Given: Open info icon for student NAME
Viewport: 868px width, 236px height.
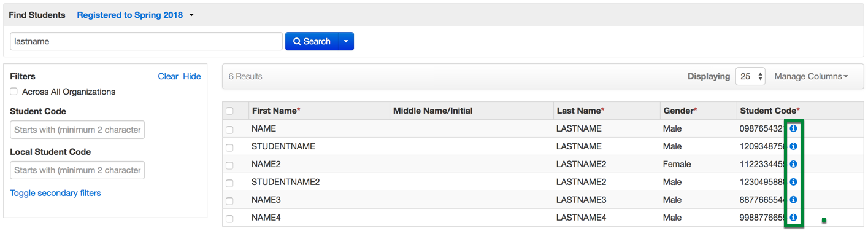Looking at the screenshot, I should tap(793, 128).
